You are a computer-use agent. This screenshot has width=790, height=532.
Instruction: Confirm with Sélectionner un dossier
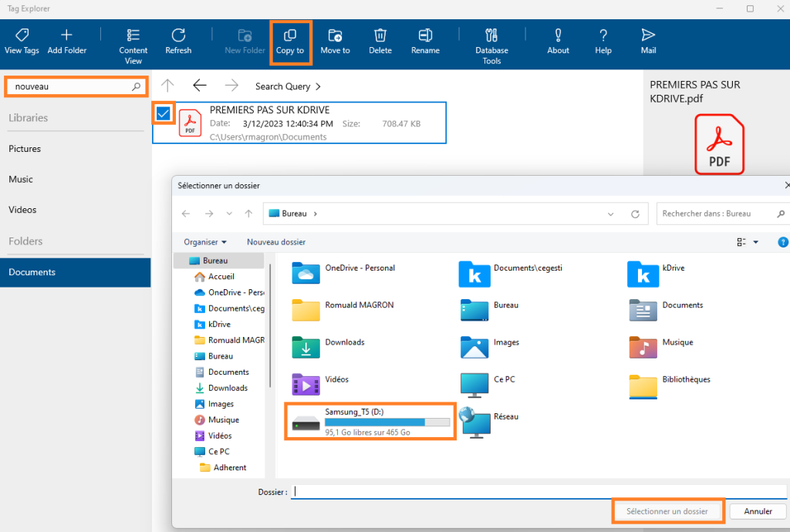click(x=667, y=511)
